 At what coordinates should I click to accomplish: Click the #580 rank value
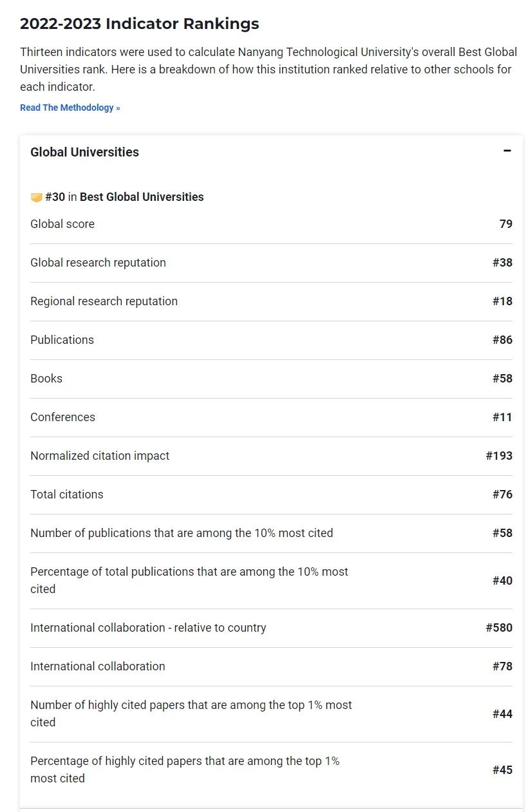point(499,628)
